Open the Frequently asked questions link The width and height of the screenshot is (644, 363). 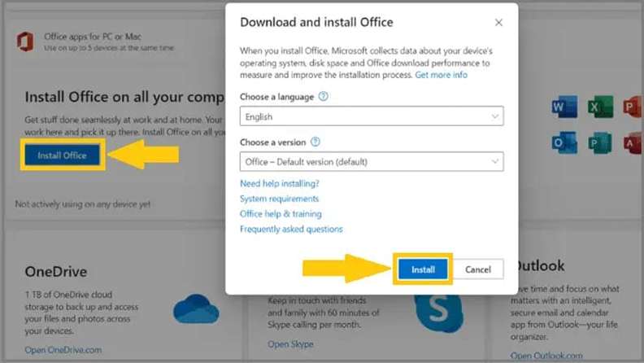coord(291,229)
